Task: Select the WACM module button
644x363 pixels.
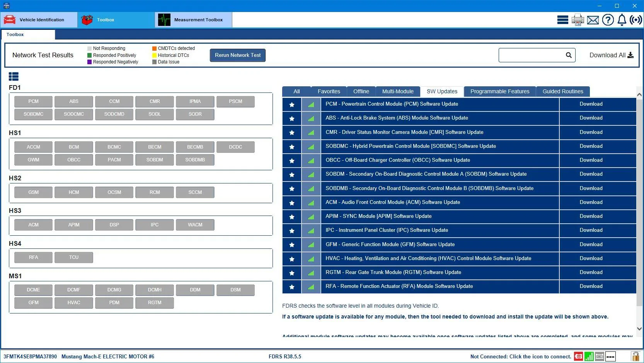Action: pos(195,225)
